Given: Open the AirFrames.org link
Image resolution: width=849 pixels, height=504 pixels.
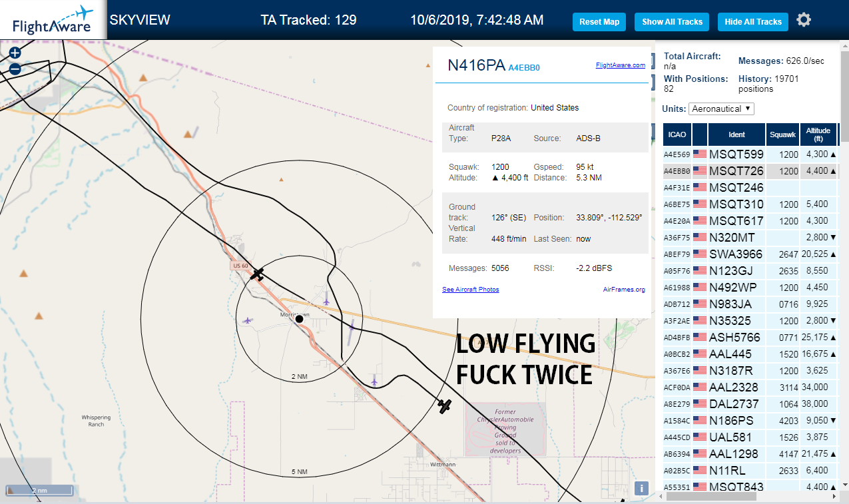Looking at the screenshot, I should 624,290.
